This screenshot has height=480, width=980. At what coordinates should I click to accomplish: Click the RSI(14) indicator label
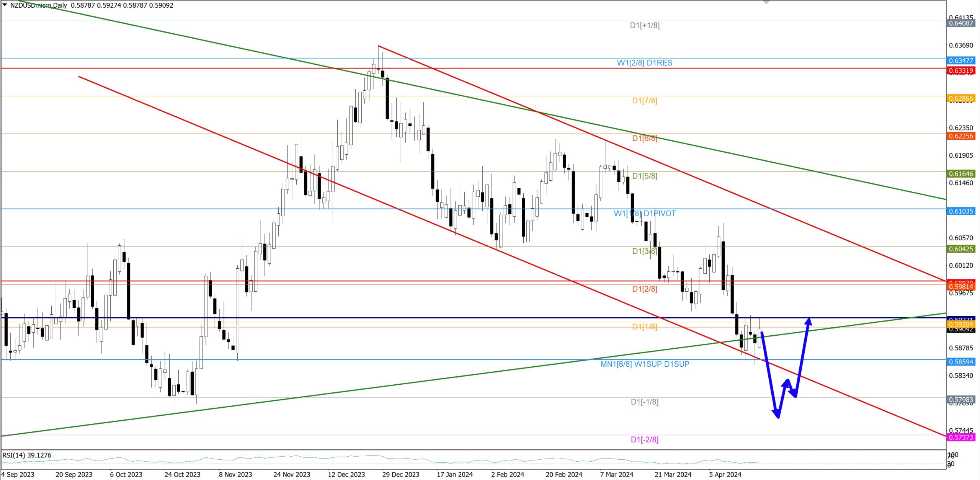pyautogui.click(x=27, y=455)
